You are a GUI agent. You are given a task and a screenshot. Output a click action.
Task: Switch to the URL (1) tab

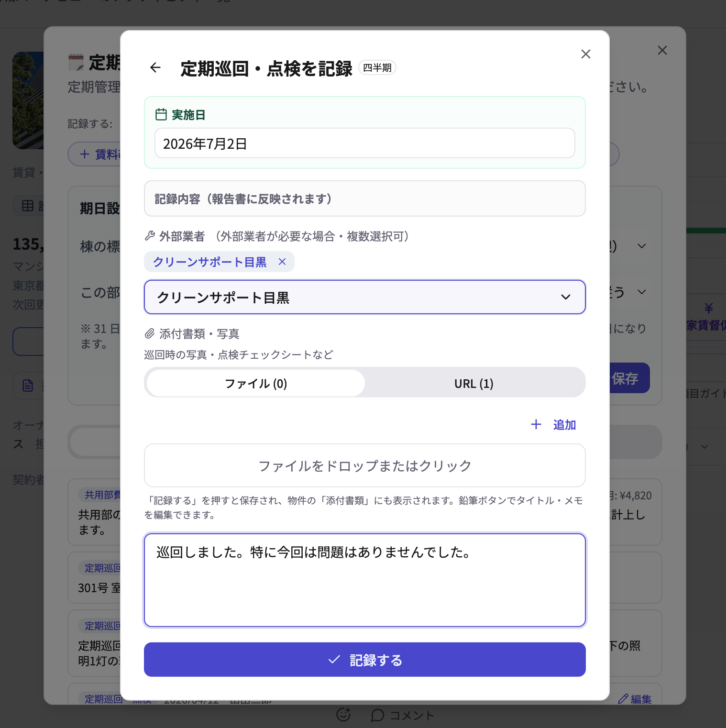(x=473, y=383)
